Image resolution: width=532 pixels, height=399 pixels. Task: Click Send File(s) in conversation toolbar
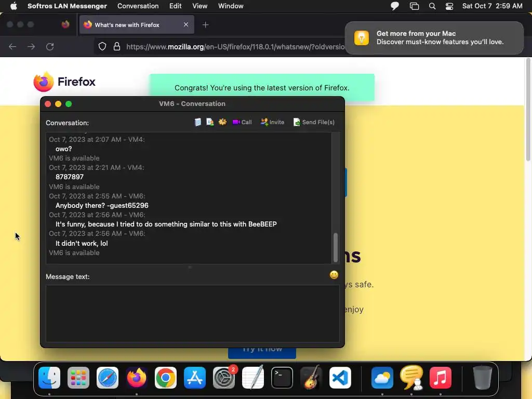pyautogui.click(x=314, y=122)
